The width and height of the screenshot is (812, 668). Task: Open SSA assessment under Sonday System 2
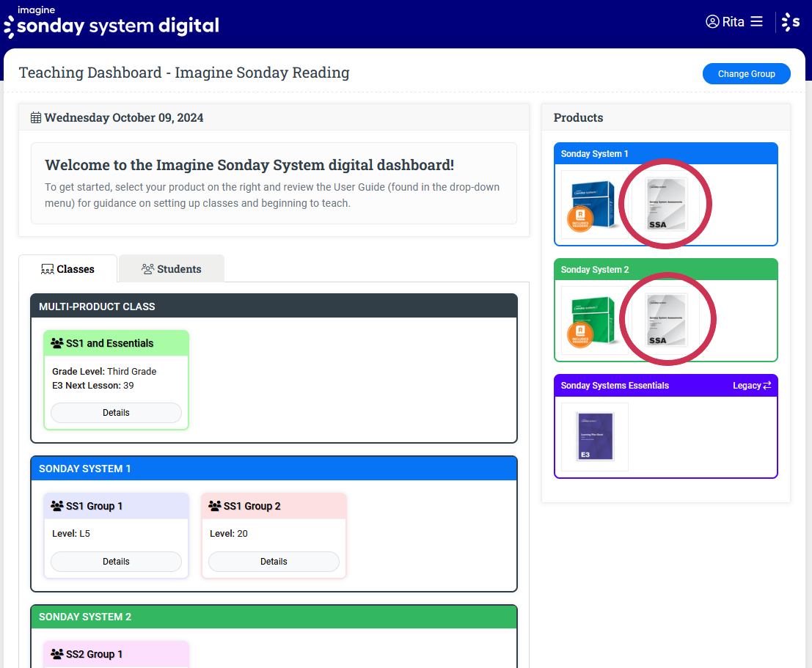point(666,320)
